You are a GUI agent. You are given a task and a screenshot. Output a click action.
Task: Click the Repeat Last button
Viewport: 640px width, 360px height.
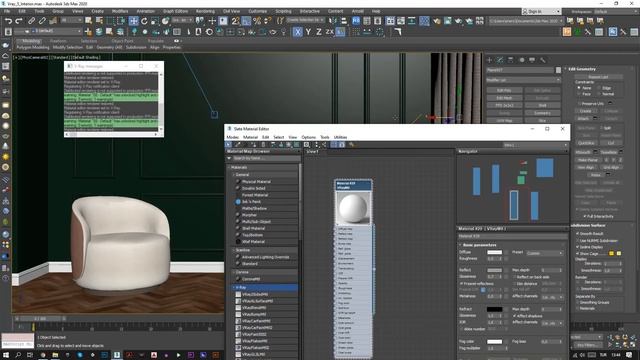598,77
